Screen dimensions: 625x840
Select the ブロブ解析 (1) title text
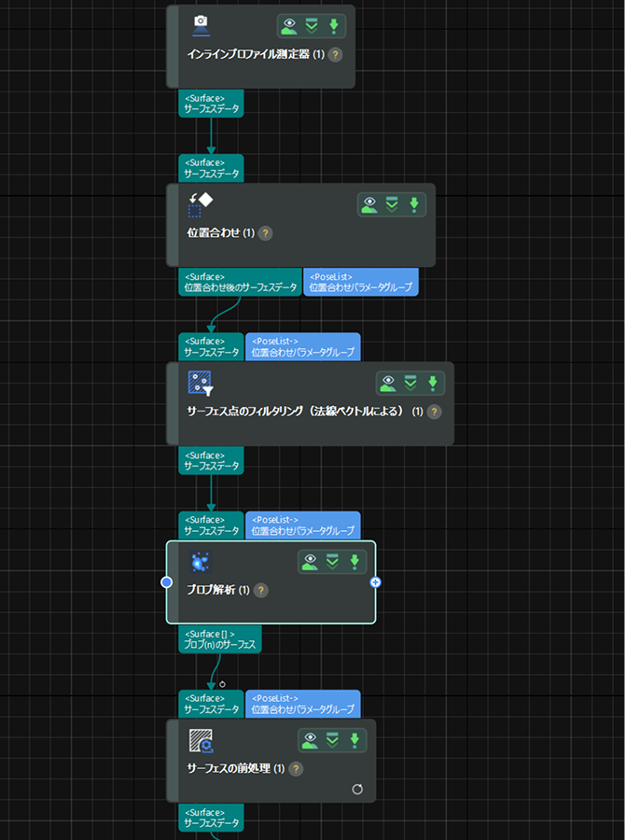click(x=218, y=591)
